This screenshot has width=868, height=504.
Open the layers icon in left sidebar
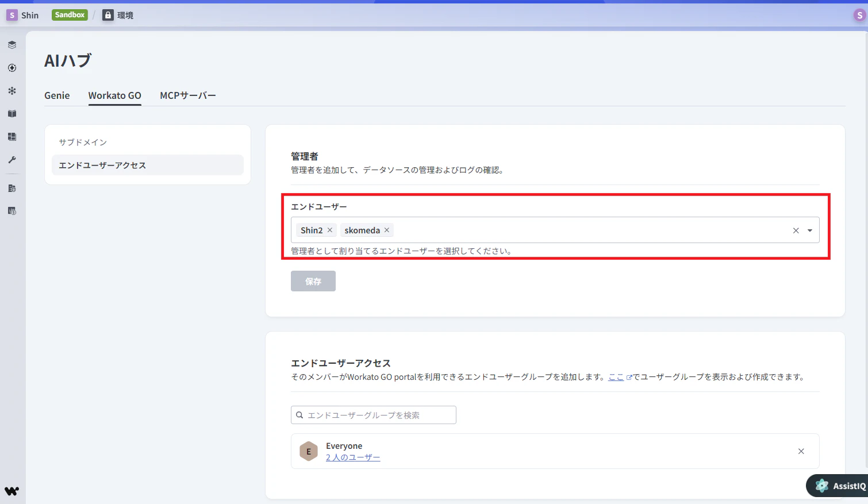point(12,45)
